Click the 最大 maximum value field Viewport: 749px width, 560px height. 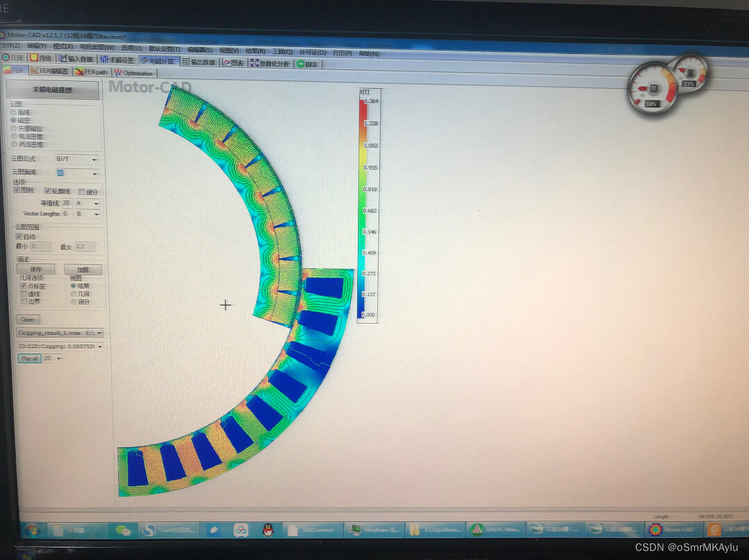point(85,247)
